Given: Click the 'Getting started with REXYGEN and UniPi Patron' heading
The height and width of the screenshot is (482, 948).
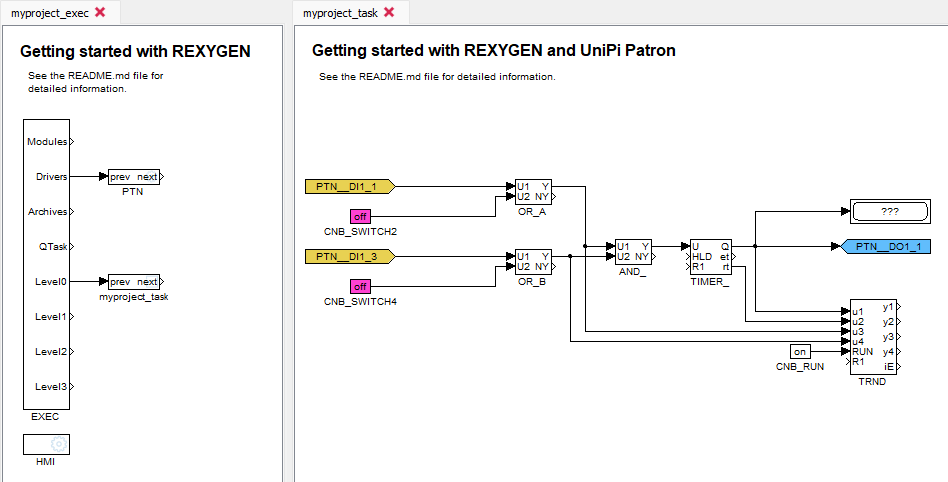Looking at the screenshot, I should pyautogui.click(x=493, y=51).
